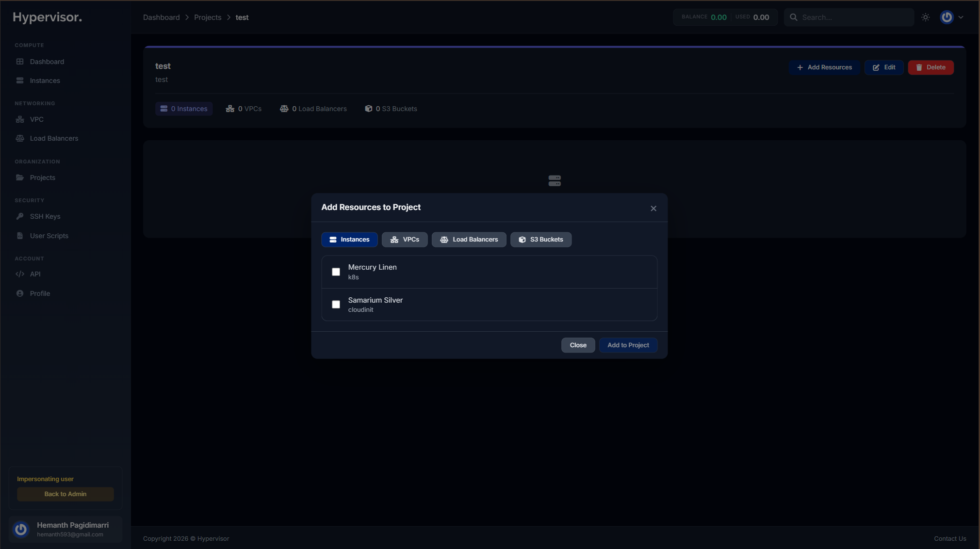980x549 pixels.
Task: Click the Back to Admin button
Action: point(65,494)
